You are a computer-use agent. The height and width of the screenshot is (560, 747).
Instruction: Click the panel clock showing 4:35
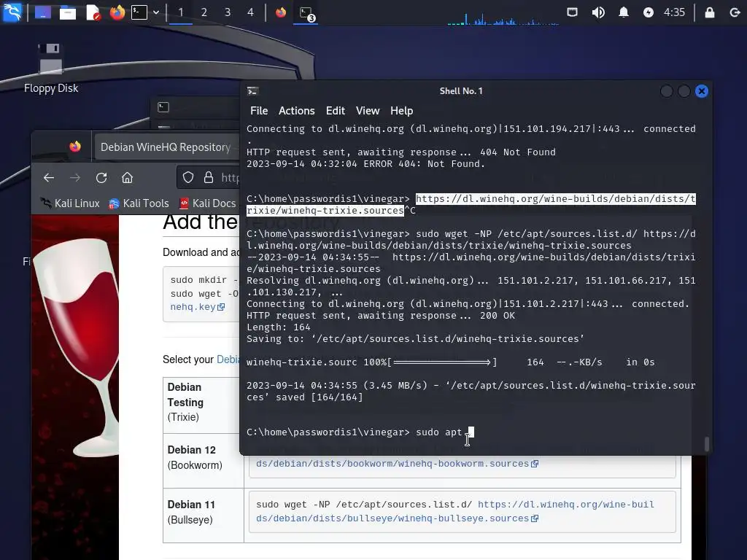click(674, 12)
